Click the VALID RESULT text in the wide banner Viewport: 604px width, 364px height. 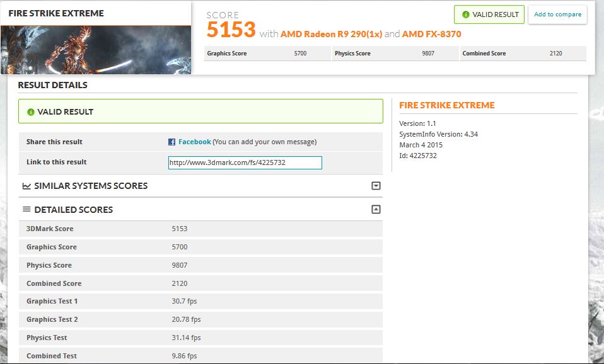[65, 112]
